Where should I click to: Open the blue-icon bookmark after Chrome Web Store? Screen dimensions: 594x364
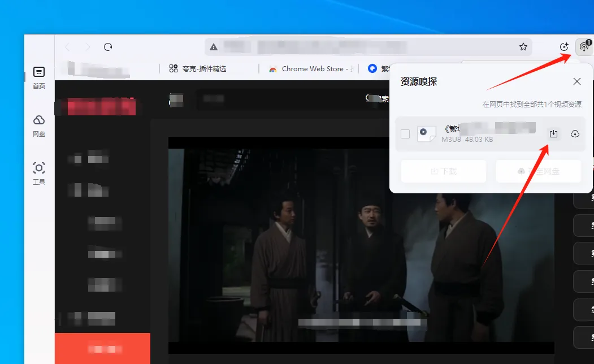(x=379, y=68)
